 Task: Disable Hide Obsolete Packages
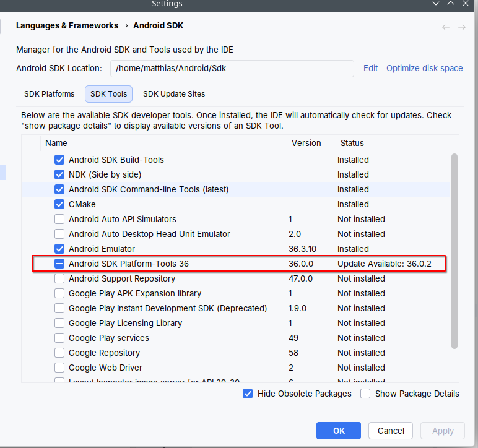[248, 394]
